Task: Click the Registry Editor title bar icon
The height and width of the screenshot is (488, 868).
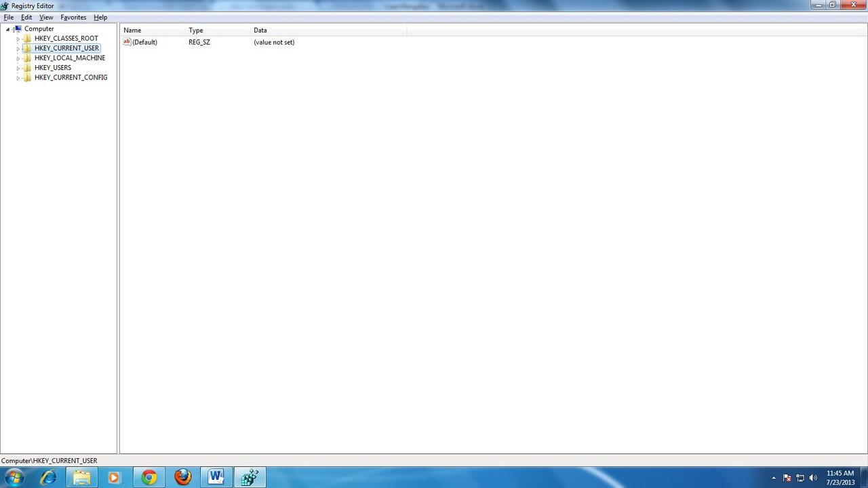Action: [x=4, y=6]
